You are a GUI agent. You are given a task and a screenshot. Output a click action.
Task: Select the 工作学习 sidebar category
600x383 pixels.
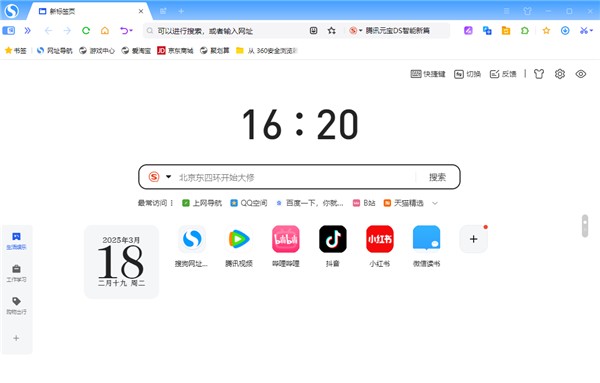(x=16, y=273)
